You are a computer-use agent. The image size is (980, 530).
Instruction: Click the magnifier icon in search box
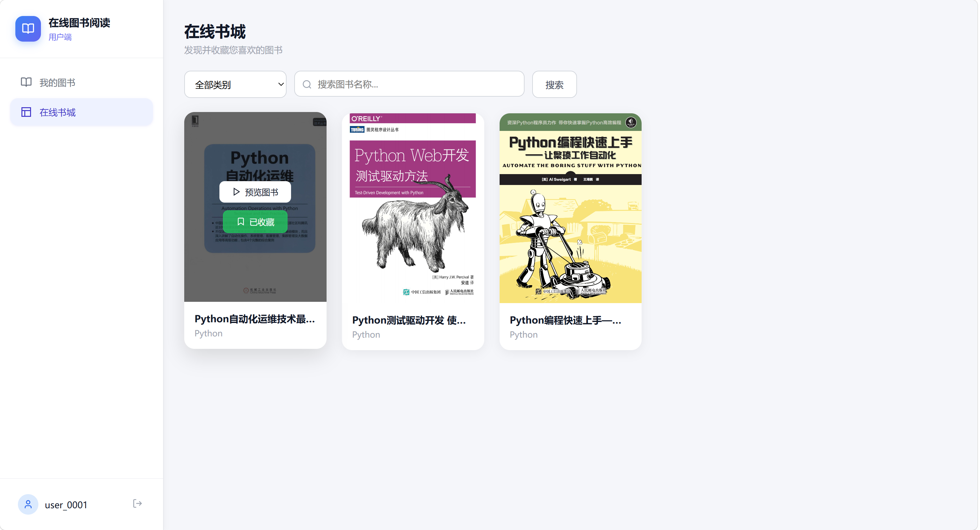pos(307,84)
